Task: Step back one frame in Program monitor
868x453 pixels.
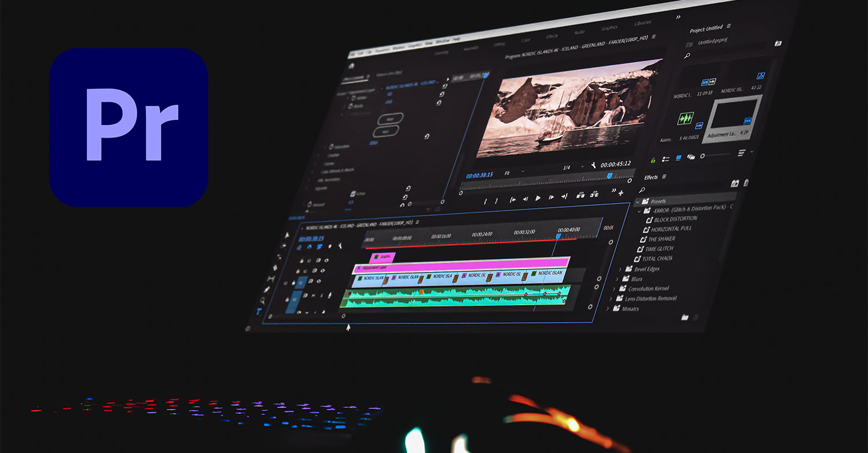Action: point(525,198)
